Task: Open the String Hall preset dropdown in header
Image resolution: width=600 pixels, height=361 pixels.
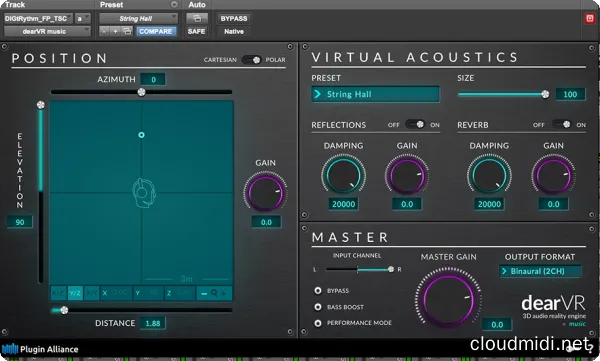Action: (x=139, y=18)
